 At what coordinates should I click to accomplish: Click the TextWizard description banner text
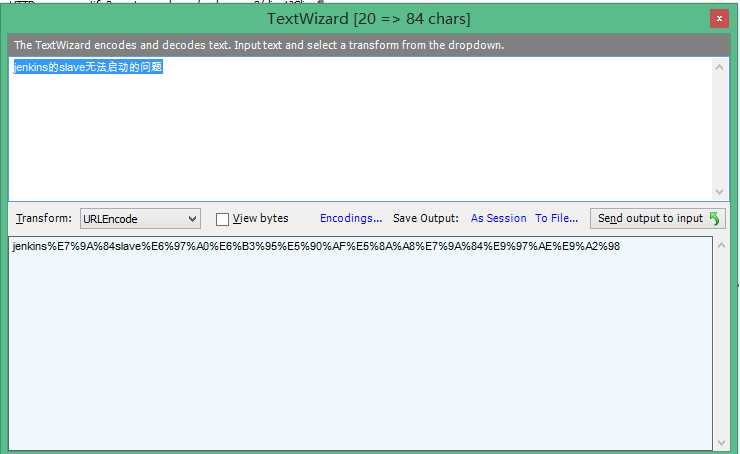tap(259, 45)
